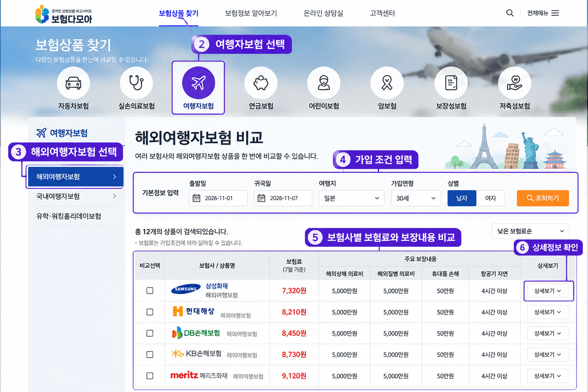Screen dimensions: 588x392
Task: Open the 전체메뉴 hamburger icon
Action: (x=555, y=13)
